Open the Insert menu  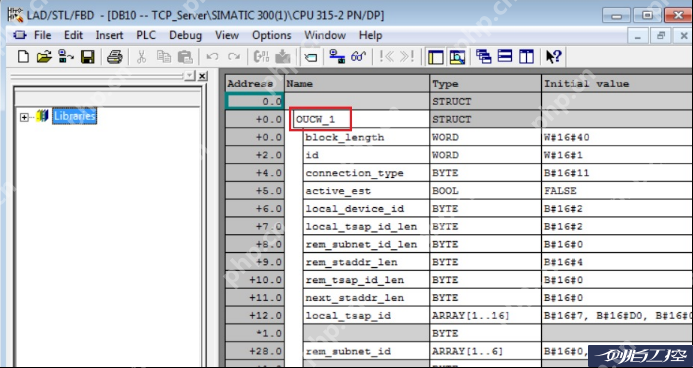(109, 35)
